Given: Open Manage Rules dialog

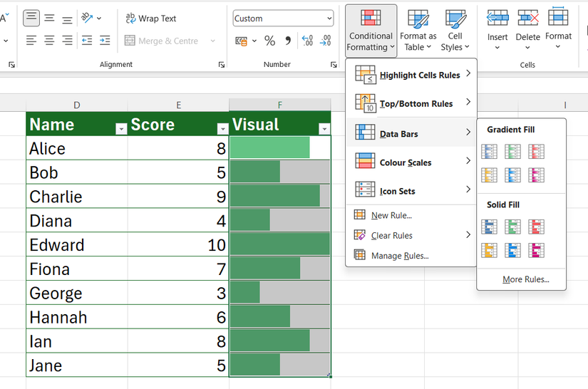Looking at the screenshot, I should click(411, 256).
